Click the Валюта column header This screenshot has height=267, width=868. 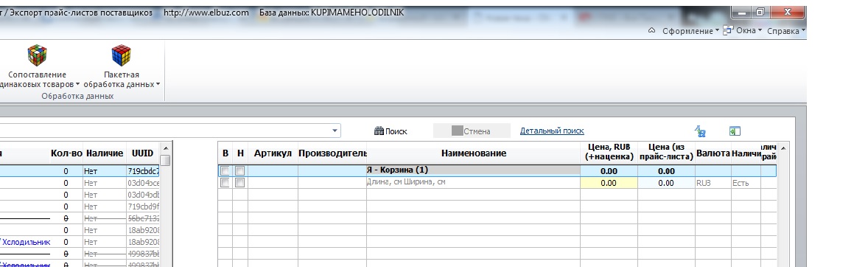click(713, 153)
